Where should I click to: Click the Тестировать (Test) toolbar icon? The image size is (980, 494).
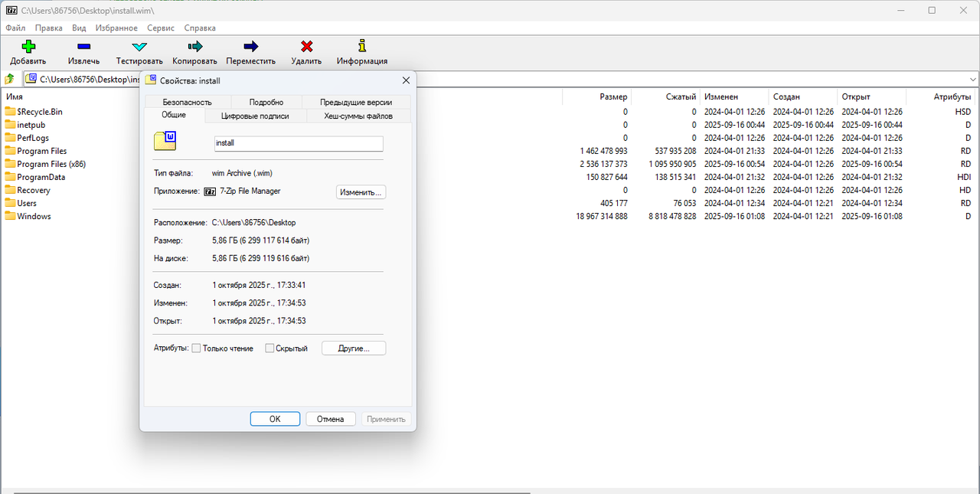coord(139,47)
